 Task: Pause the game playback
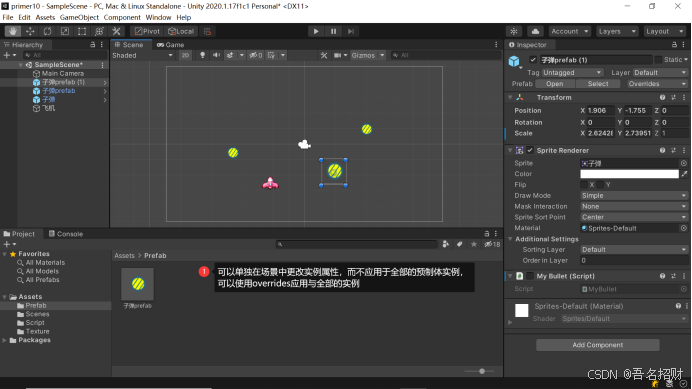pos(333,31)
